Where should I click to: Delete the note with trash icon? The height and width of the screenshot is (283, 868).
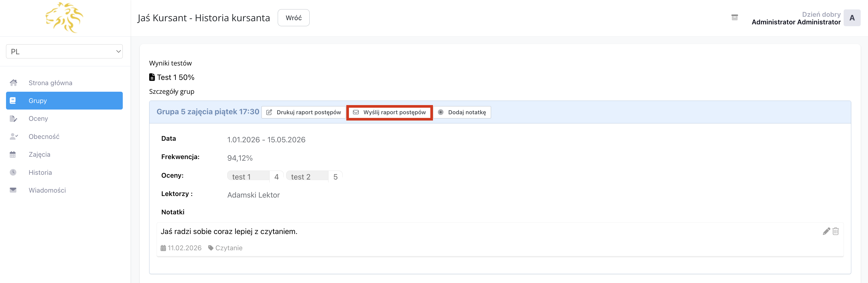(x=836, y=231)
